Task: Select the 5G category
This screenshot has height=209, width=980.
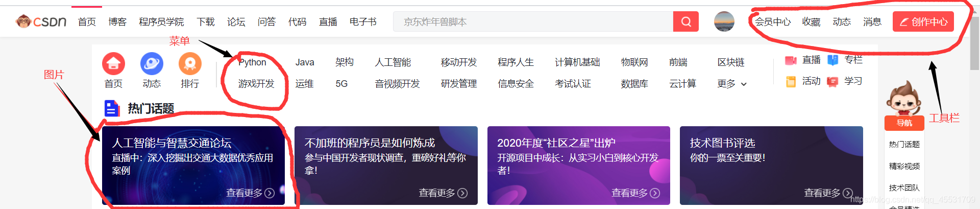Action: [x=341, y=84]
